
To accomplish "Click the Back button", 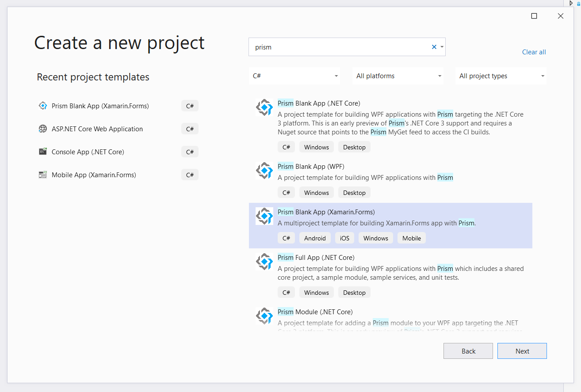I will [468, 351].
